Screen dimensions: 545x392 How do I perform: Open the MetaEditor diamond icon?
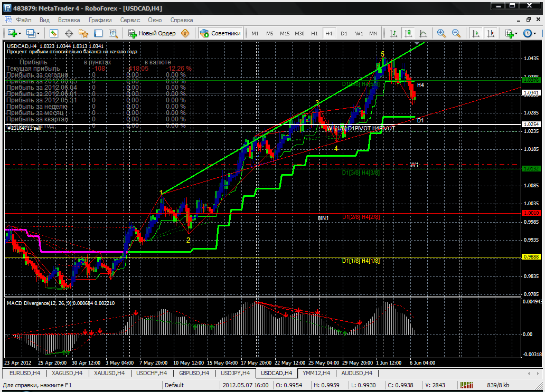click(x=185, y=33)
